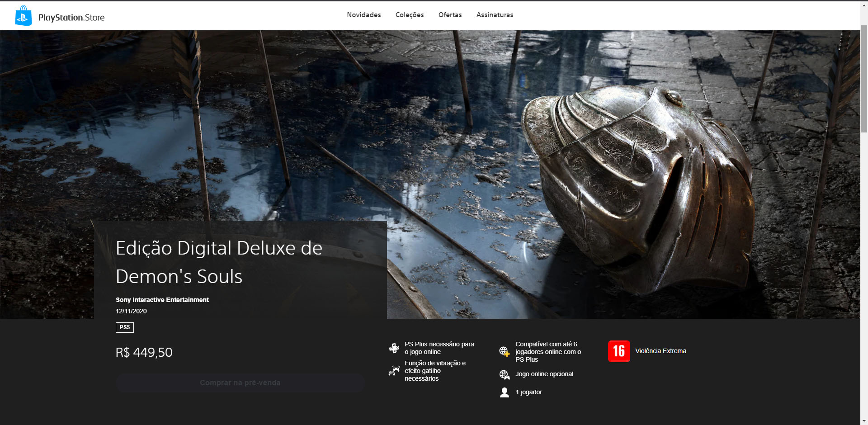Open the PlayStation Store home link text

pos(71,18)
